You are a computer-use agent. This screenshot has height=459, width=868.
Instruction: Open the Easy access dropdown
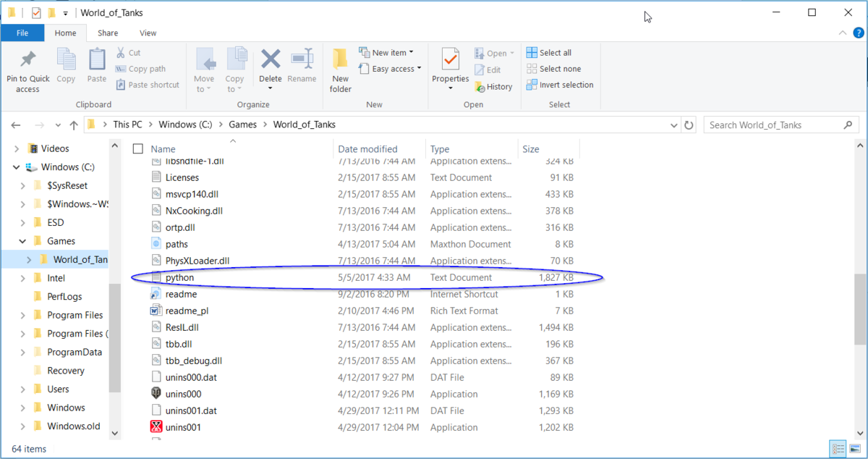(396, 69)
